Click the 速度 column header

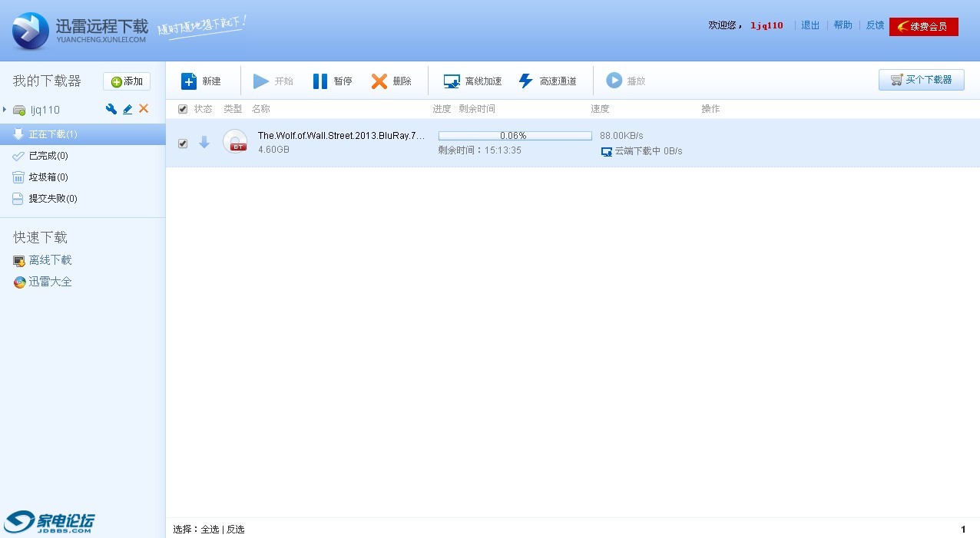[600, 109]
